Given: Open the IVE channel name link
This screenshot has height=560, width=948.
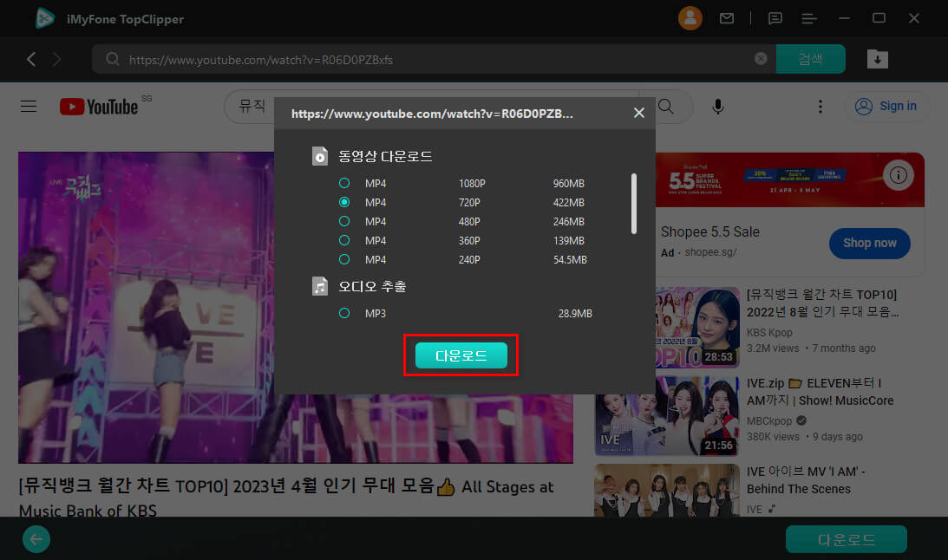Looking at the screenshot, I should [754, 509].
